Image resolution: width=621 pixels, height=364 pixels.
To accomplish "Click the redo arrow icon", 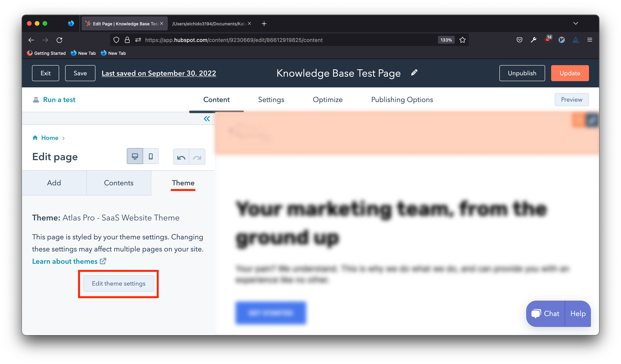I will (x=197, y=157).
